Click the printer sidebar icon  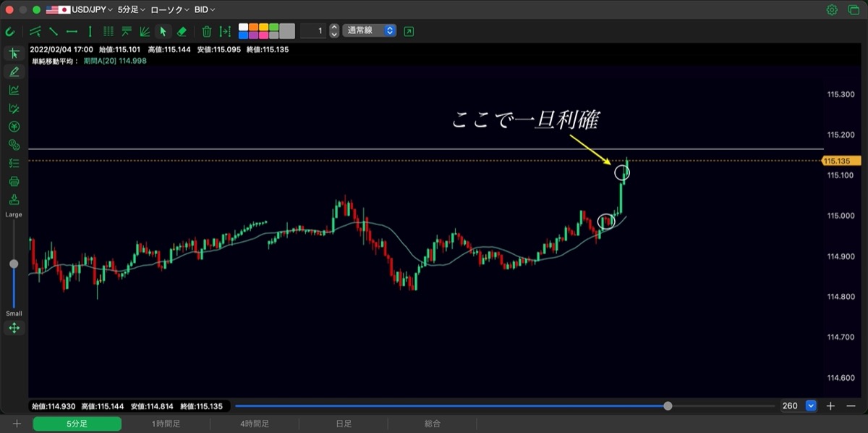point(14,181)
